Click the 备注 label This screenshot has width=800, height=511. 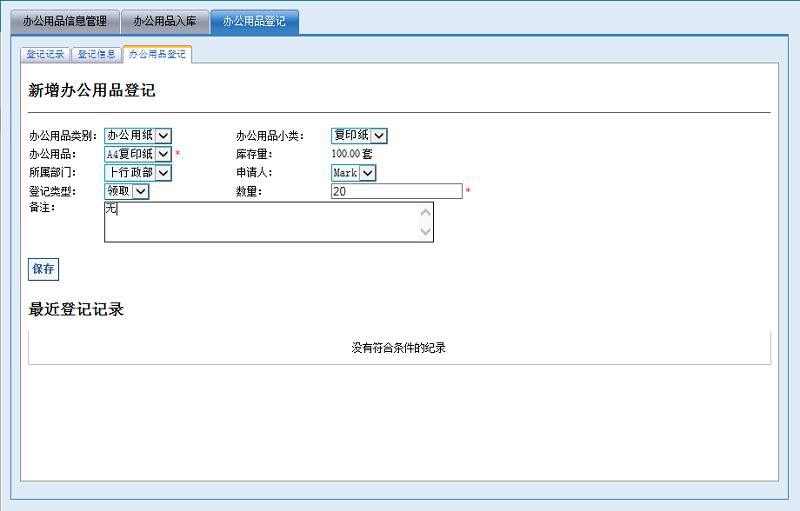[x=42, y=208]
